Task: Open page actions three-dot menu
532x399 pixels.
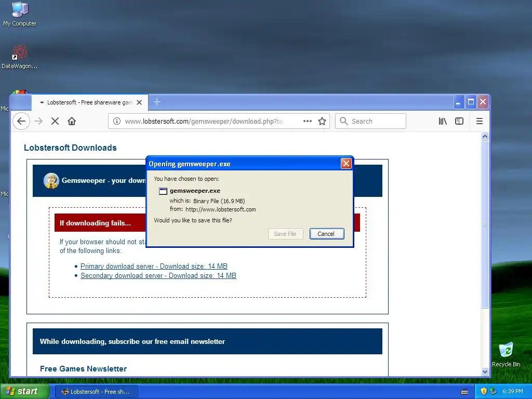Action: (308, 121)
